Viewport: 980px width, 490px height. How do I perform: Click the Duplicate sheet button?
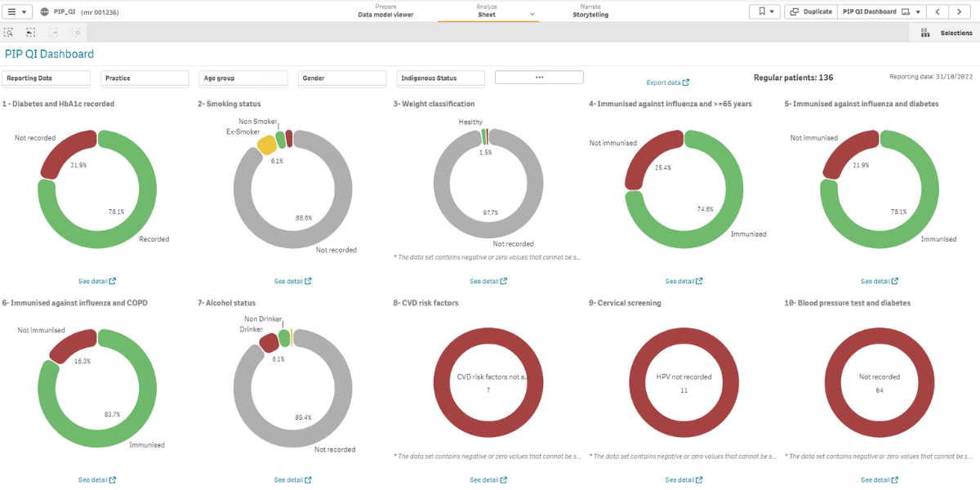click(x=810, y=12)
